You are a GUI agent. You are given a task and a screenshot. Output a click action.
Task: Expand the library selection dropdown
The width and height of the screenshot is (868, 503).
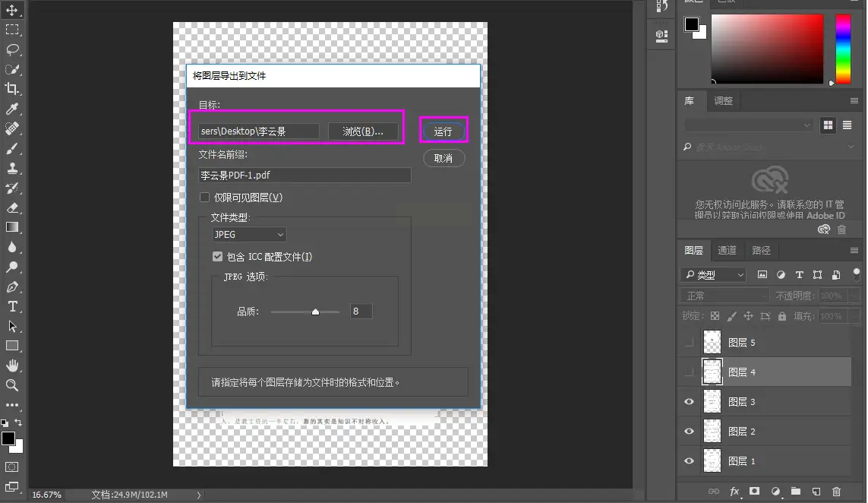[749, 126]
